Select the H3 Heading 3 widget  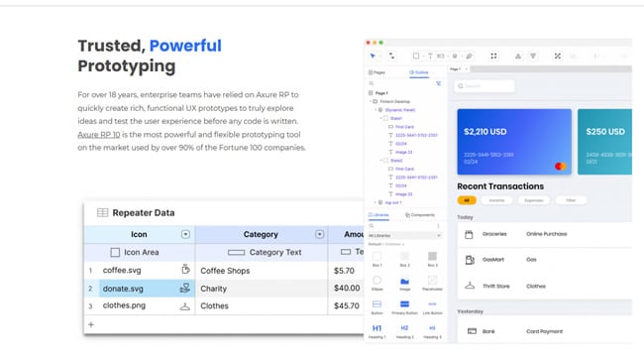pyautogui.click(x=432, y=331)
